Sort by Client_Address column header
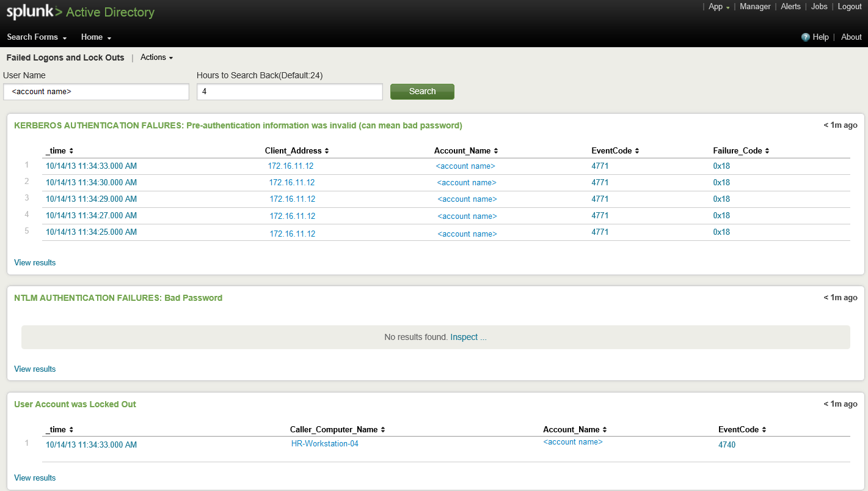Image resolution: width=868 pixels, height=491 pixels. [x=296, y=150]
